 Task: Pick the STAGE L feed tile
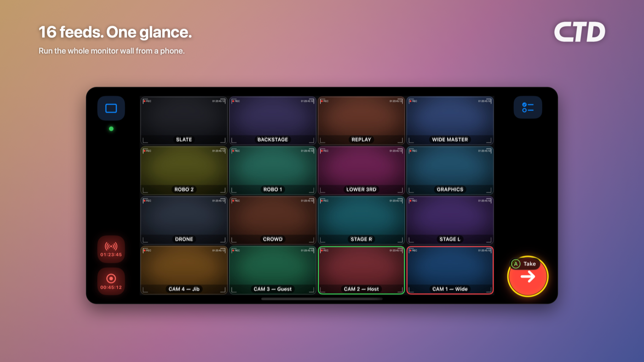coord(450,220)
